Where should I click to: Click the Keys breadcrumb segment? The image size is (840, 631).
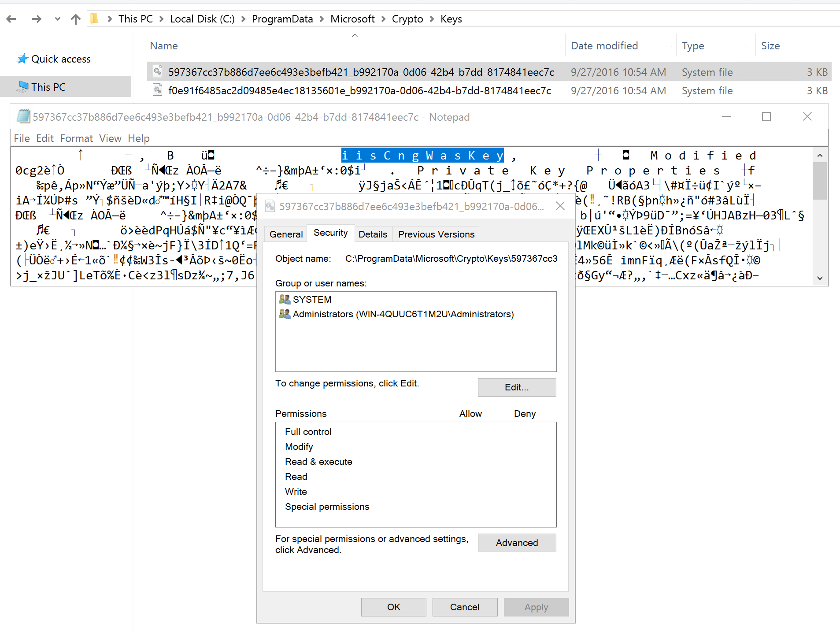pos(451,19)
